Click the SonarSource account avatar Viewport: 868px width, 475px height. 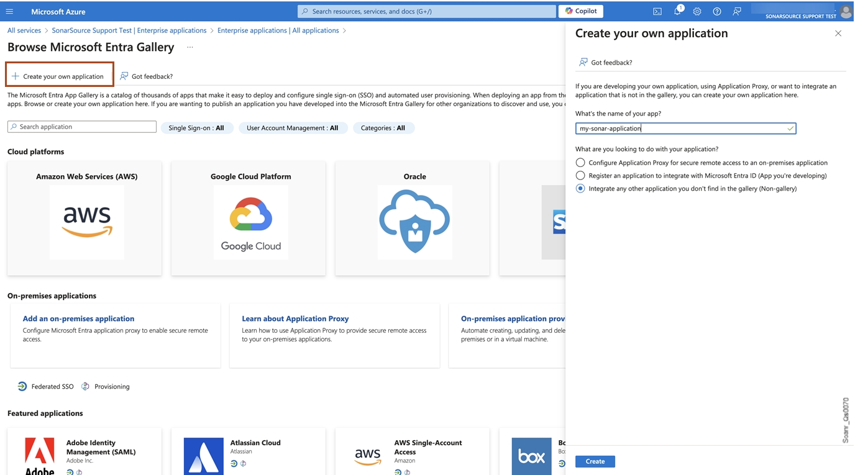[846, 11]
